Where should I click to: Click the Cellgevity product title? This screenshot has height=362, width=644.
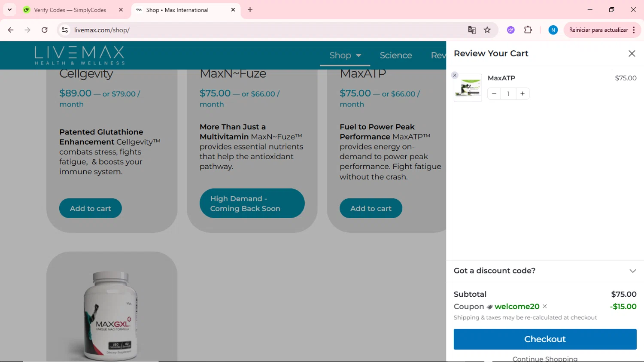pyautogui.click(x=86, y=74)
